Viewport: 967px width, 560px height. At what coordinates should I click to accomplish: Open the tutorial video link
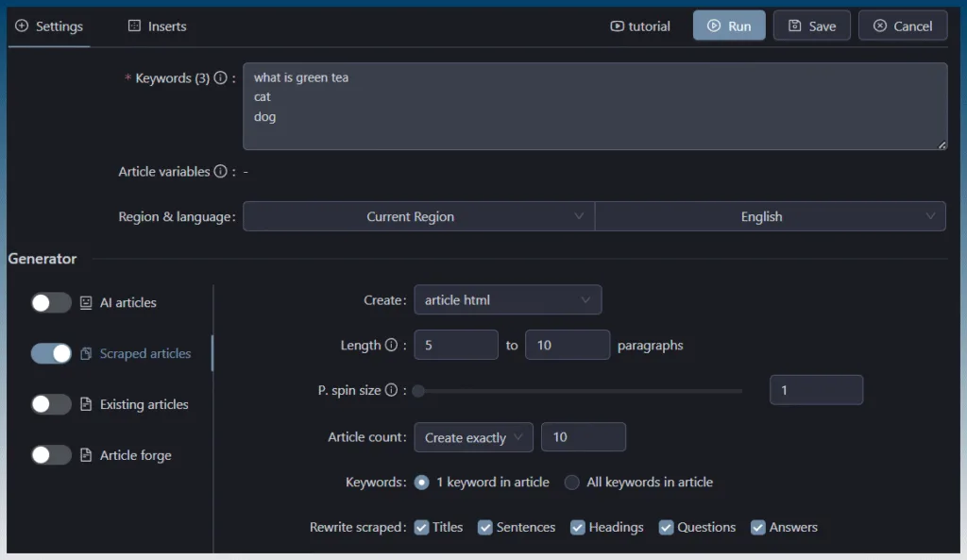click(640, 25)
